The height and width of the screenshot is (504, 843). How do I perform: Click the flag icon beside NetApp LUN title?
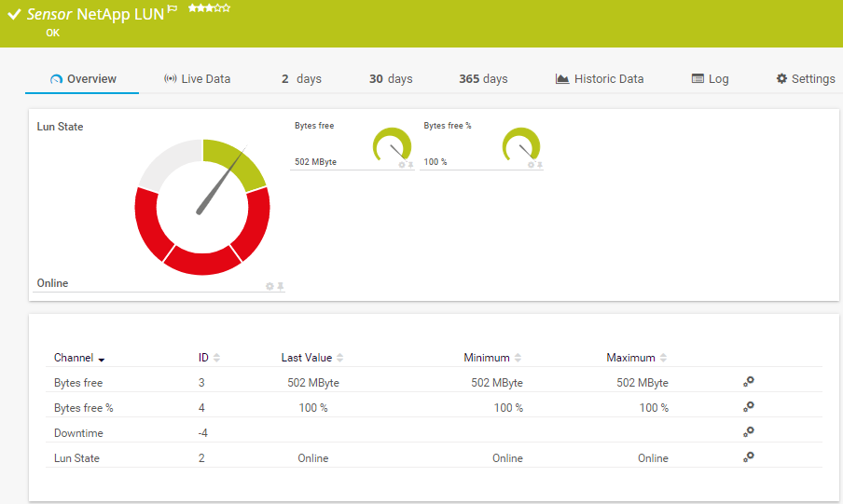coord(172,10)
